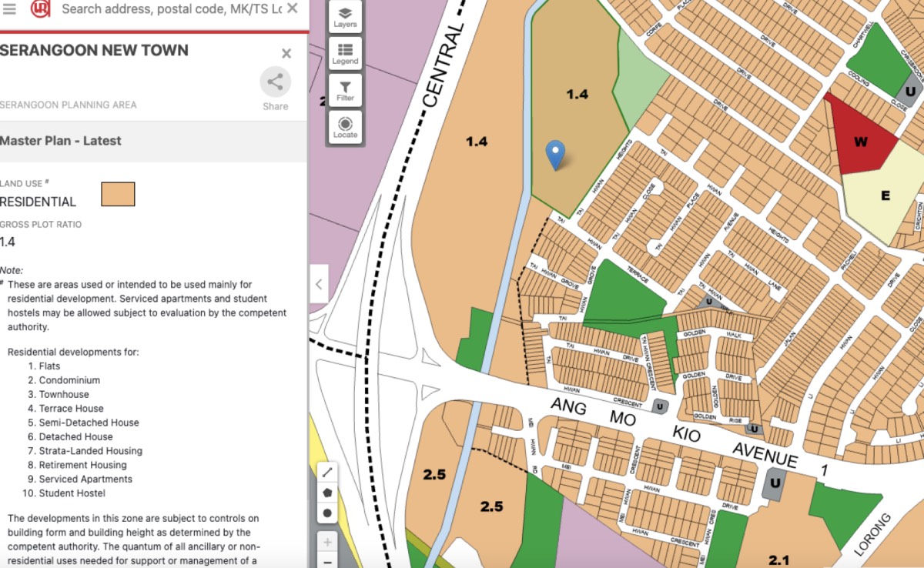Open the Layers panel
924x568 pixels.
(x=345, y=17)
